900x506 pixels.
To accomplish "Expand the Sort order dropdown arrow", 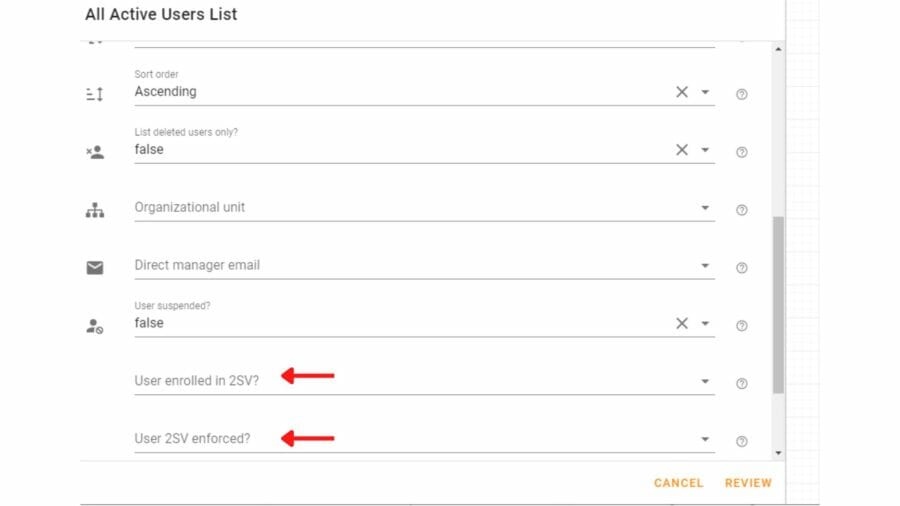I will pyautogui.click(x=705, y=92).
